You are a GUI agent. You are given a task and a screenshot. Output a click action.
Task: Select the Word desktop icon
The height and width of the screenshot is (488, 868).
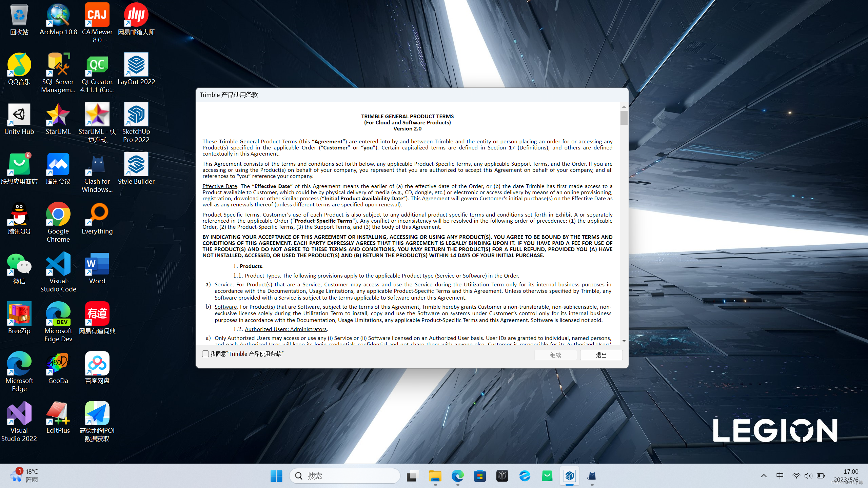pyautogui.click(x=97, y=268)
